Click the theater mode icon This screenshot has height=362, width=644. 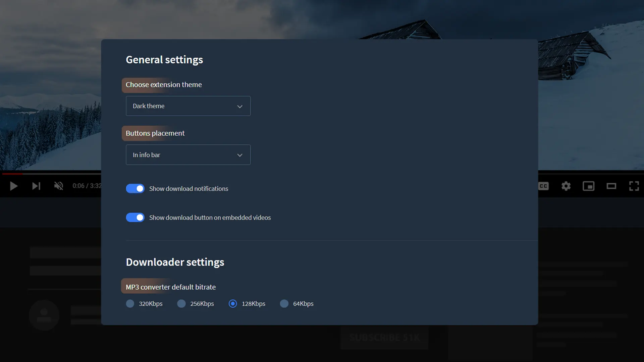tap(611, 186)
